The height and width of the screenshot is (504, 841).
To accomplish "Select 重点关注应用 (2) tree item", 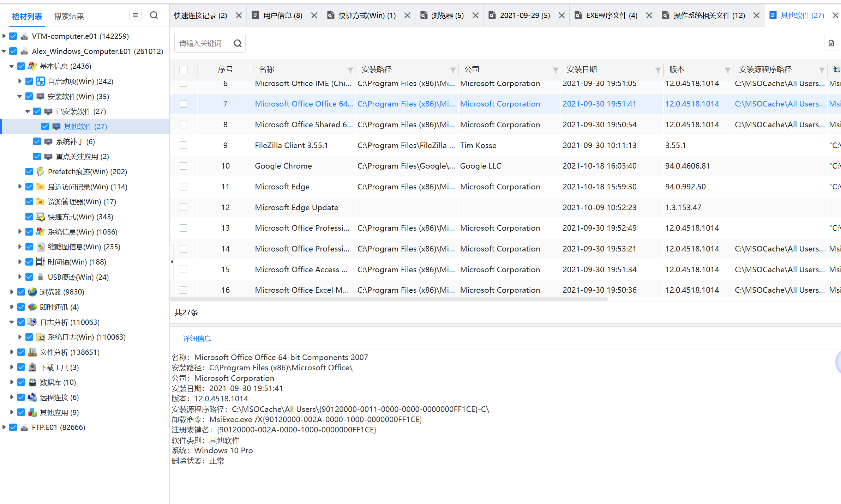I will tap(83, 157).
